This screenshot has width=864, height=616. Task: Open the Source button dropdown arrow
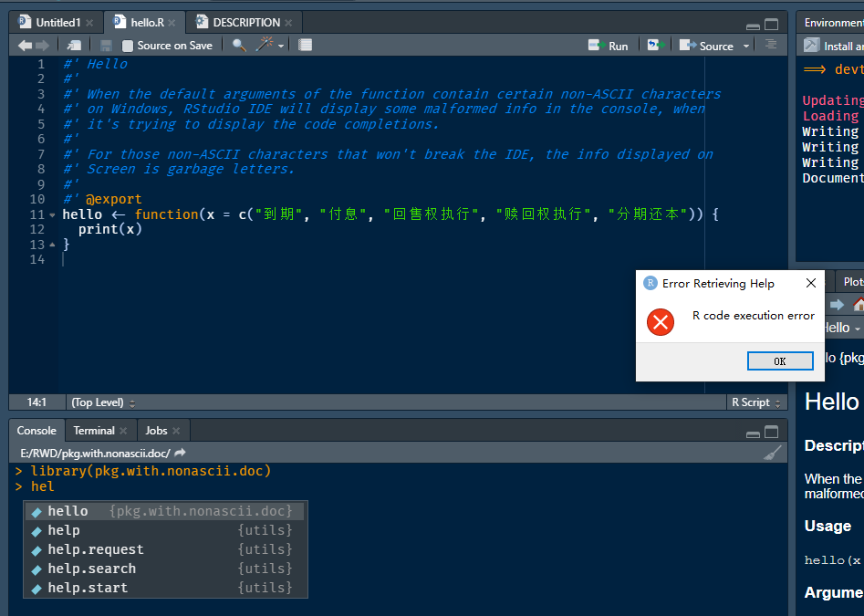744,44
